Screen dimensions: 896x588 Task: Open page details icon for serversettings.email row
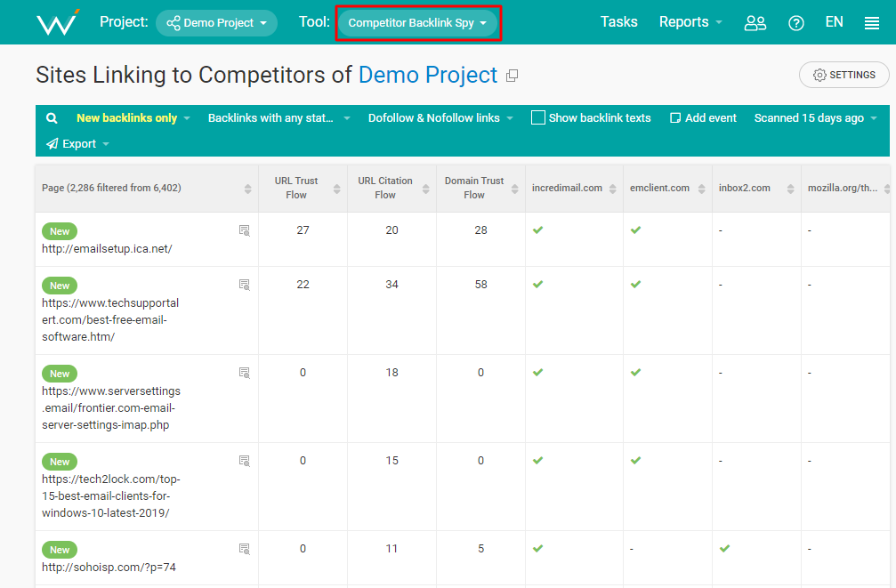click(x=245, y=373)
